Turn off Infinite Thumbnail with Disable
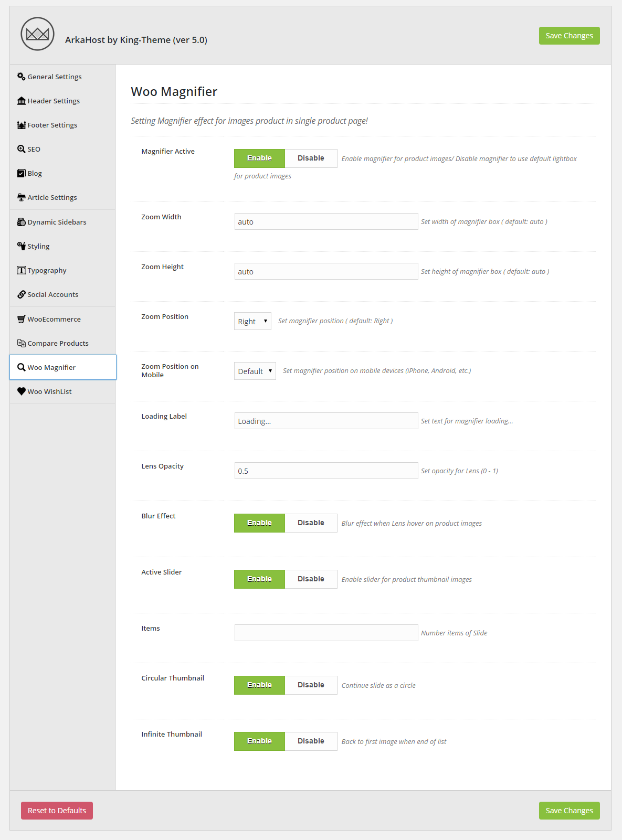 pos(311,741)
